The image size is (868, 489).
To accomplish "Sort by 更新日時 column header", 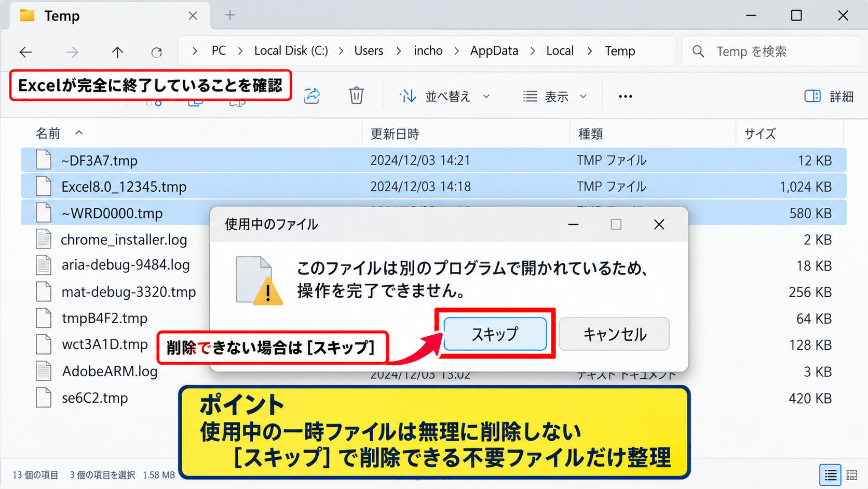I will tap(395, 134).
